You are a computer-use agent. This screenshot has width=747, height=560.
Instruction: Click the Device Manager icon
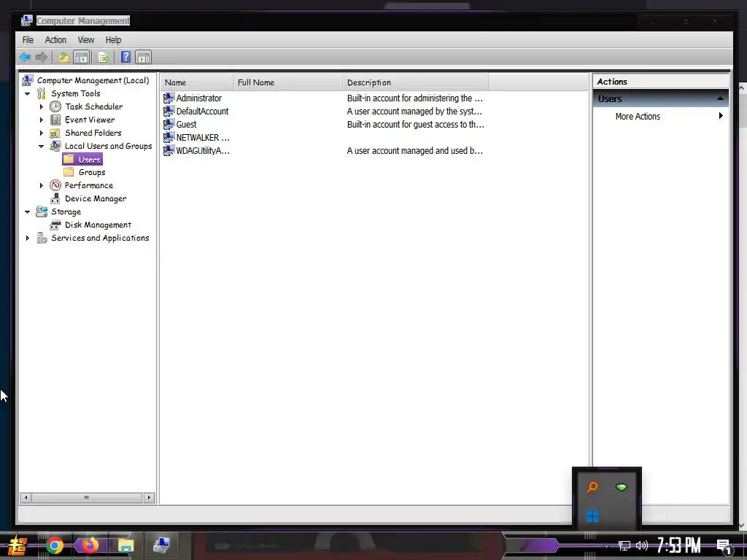coord(55,198)
